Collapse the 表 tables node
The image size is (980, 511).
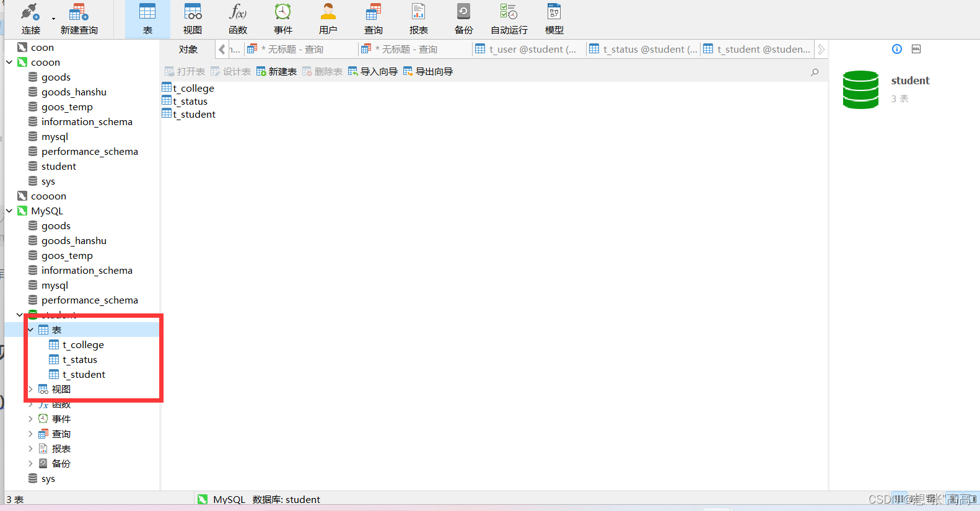(x=30, y=330)
